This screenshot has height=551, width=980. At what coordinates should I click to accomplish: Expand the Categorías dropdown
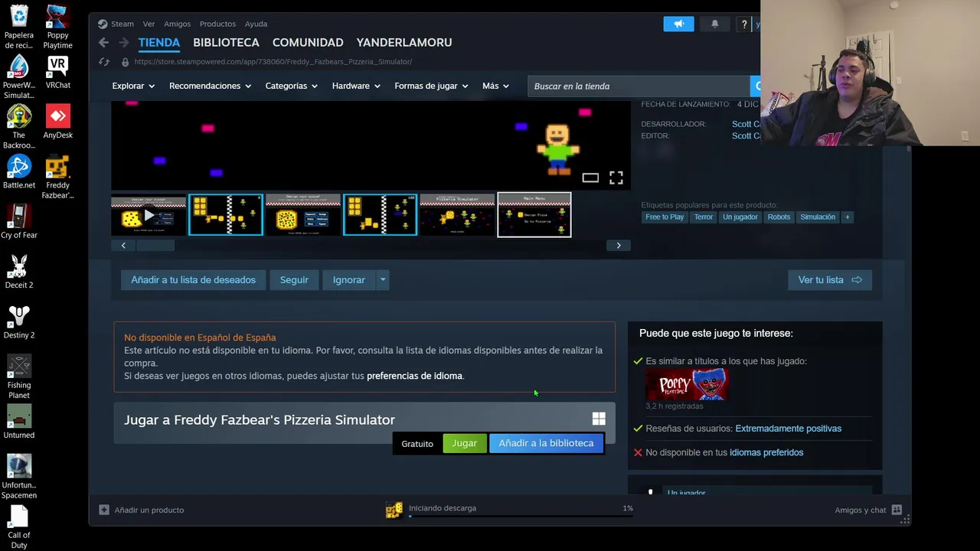click(x=292, y=86)
